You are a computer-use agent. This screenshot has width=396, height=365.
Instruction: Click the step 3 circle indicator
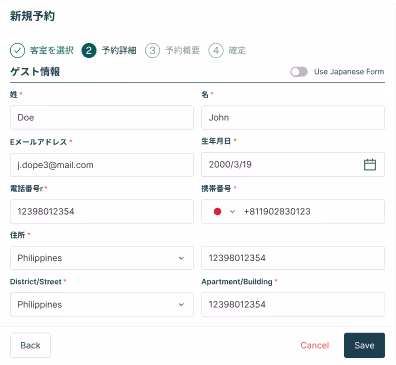[152, 50]
